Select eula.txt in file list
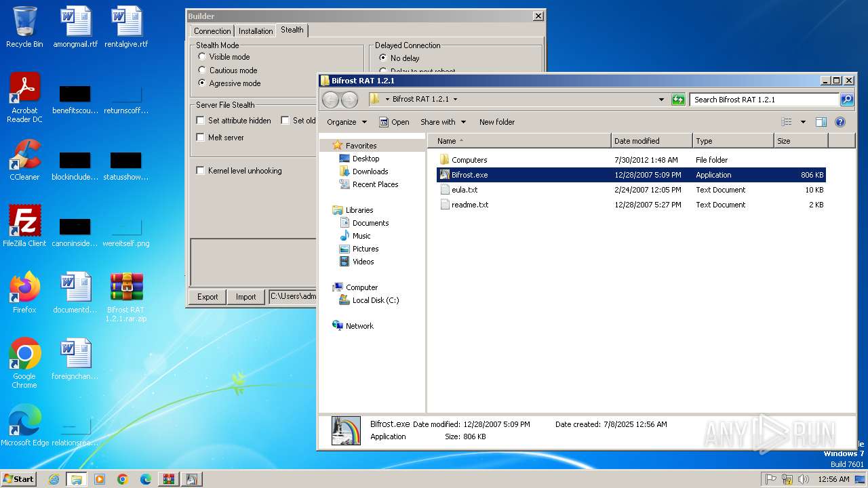Screen dimensions: 868x488 tap(465, 190)
